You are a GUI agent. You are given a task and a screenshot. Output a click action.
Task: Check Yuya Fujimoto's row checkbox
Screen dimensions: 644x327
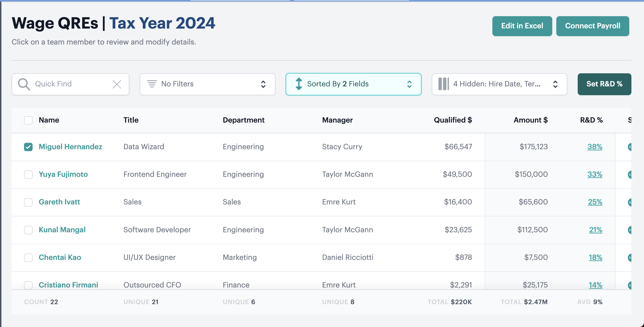tap(28, 174)
